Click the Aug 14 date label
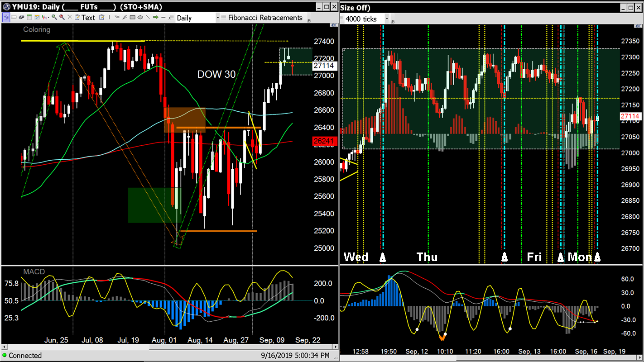The height and width of the screenshot is (362, 644). point(200,339)
